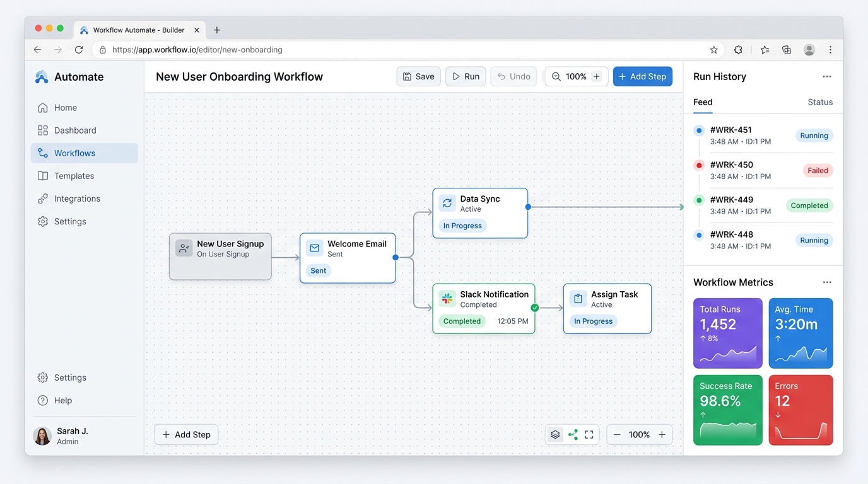Open a new browser tab
This screenshot has height=484, width=868.
click(216, 30)
